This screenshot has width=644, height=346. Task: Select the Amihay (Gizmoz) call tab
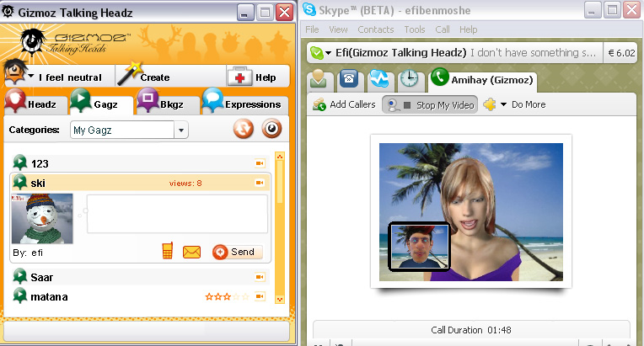click(x=482, y=79)
